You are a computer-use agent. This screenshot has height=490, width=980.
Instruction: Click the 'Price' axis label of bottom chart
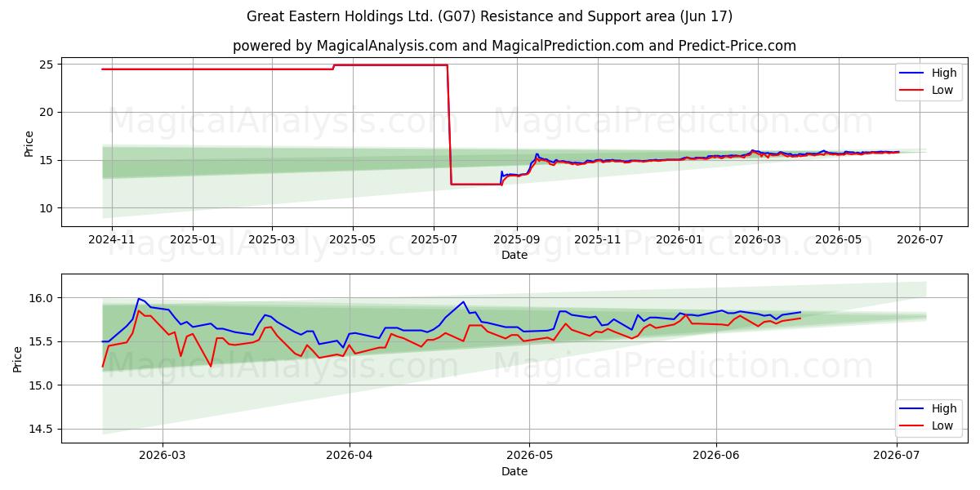click(x=20, y=359)
